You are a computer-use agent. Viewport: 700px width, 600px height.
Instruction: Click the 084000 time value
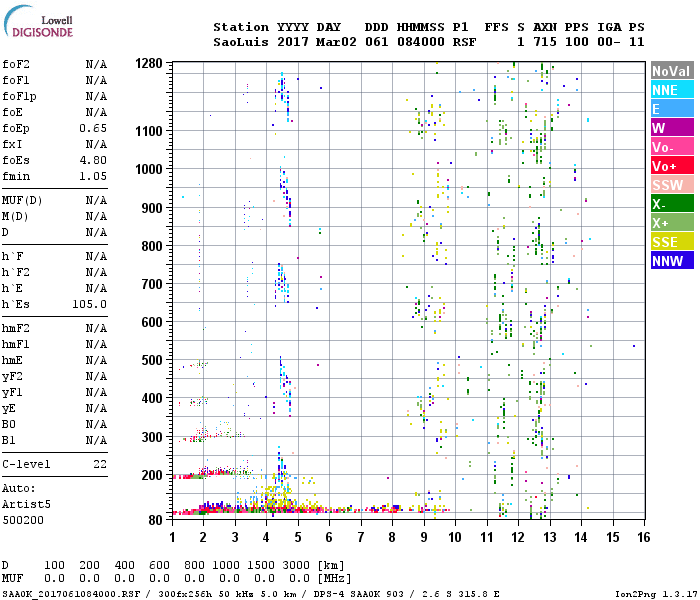(x=421, y=42)
